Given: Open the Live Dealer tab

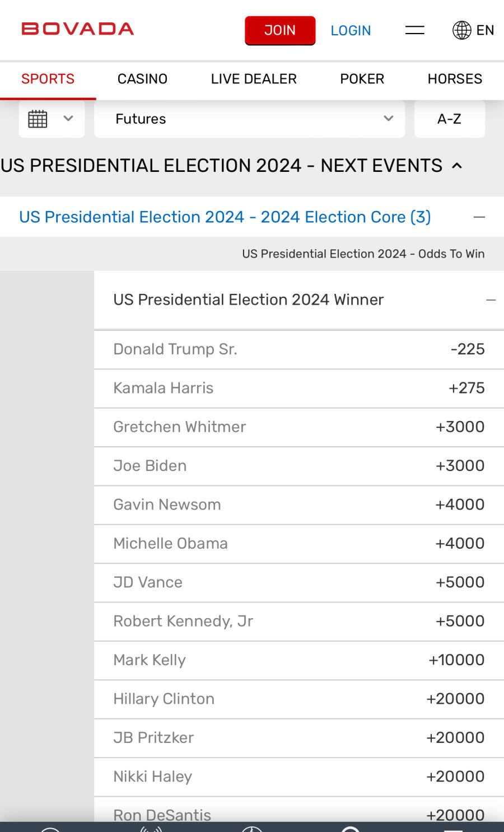Looking at the screenshot, I should coord(254,79).
